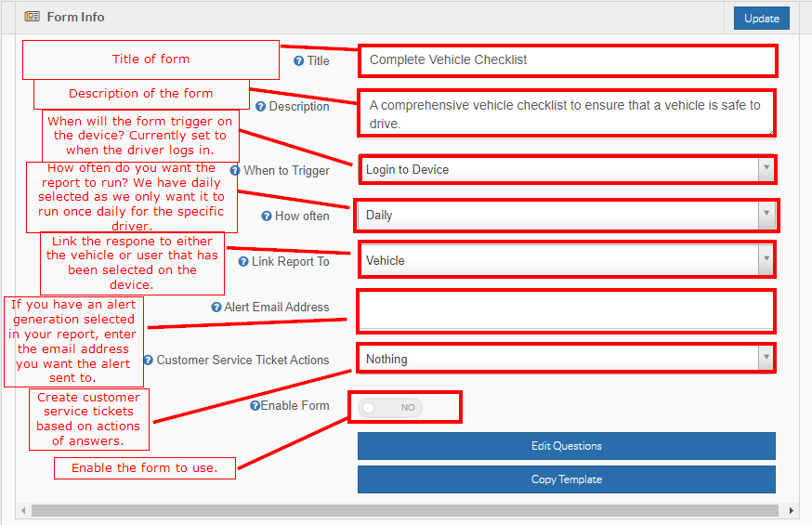The height and width of the screenshot is (525, 812).
Task: Click the help icon beside How often
Action: 267,216
